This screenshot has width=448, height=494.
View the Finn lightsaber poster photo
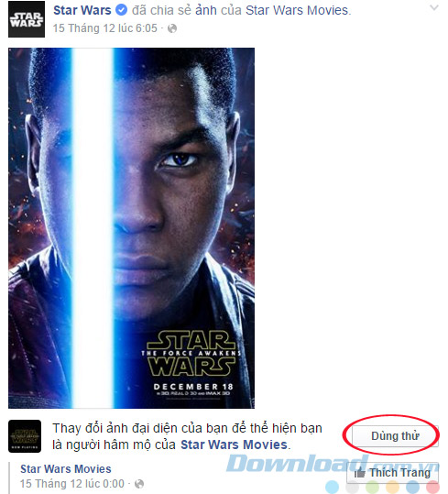coord(131,228)
